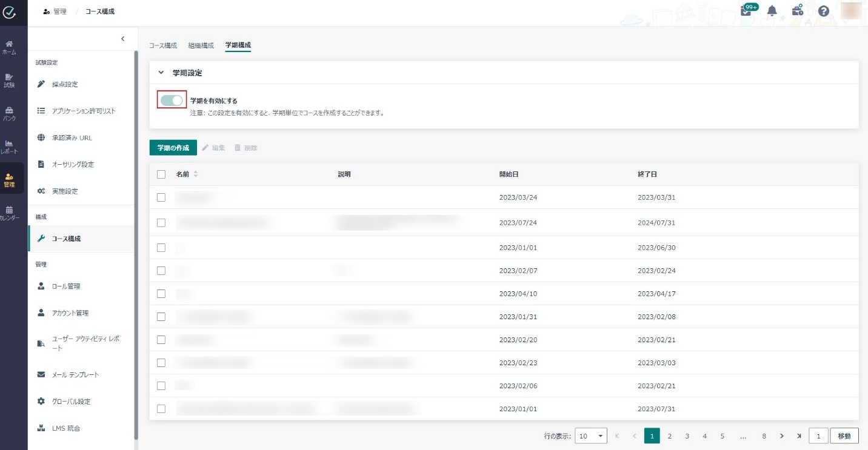Open the レポート icon in left navigation
Image resolution: width=868 pixels, height=450 pixels.
pos(9,147)
